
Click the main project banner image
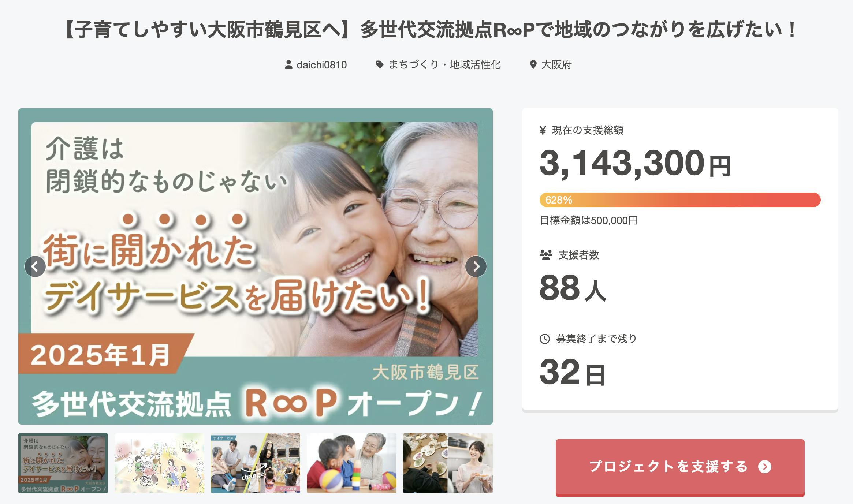[x=256, y=266]
